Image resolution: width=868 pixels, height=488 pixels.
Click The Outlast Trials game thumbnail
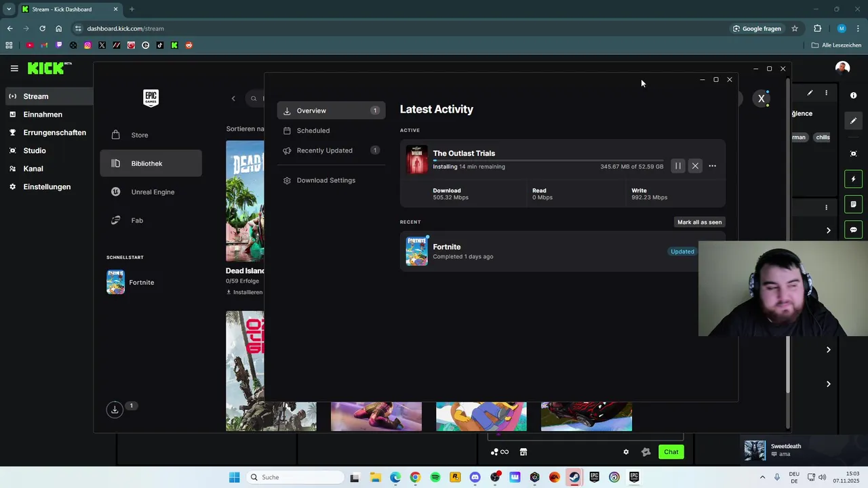click(x=416, y=160)
